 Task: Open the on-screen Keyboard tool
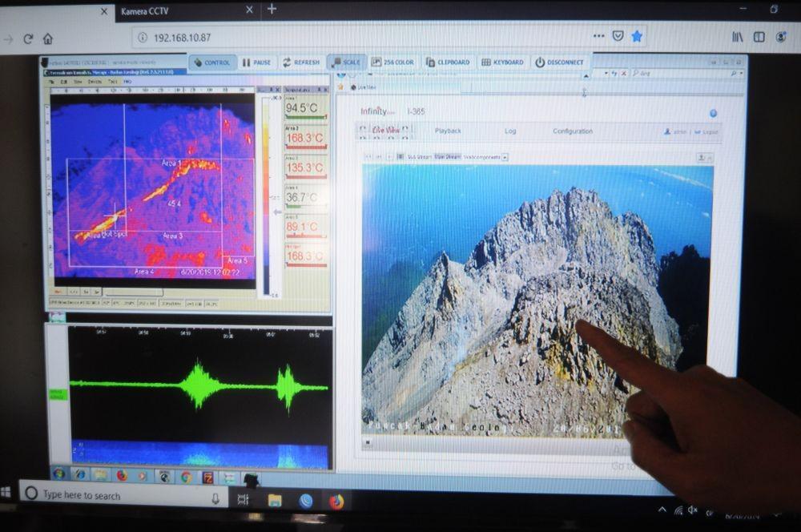click(x=503, y=62)
